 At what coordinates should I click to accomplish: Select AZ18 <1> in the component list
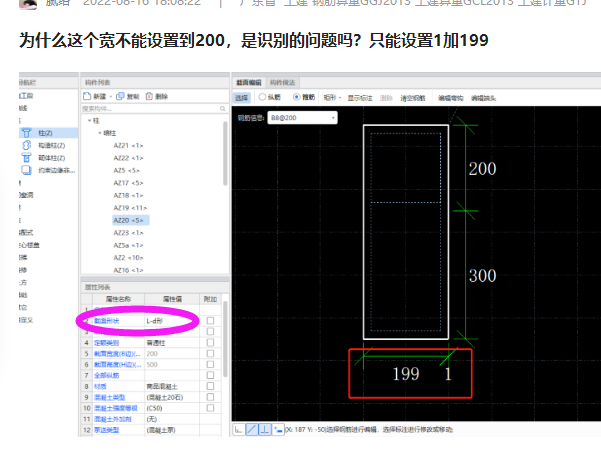[x=128, y=195]
